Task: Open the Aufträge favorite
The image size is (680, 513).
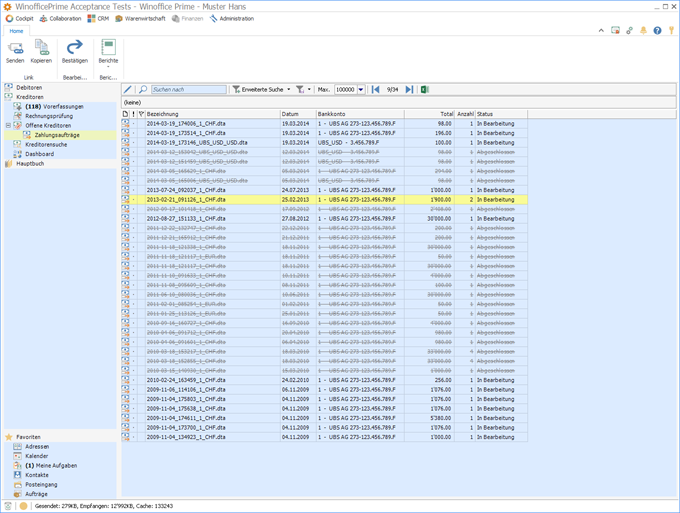Action: (x=36, y=494)
